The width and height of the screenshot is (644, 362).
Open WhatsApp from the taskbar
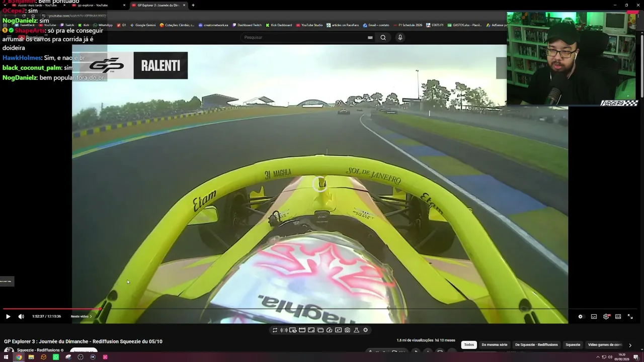pos(56,357)
